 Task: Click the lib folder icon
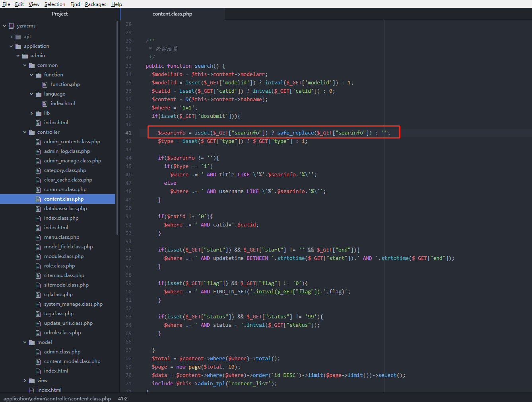click(x=39, y=113)
